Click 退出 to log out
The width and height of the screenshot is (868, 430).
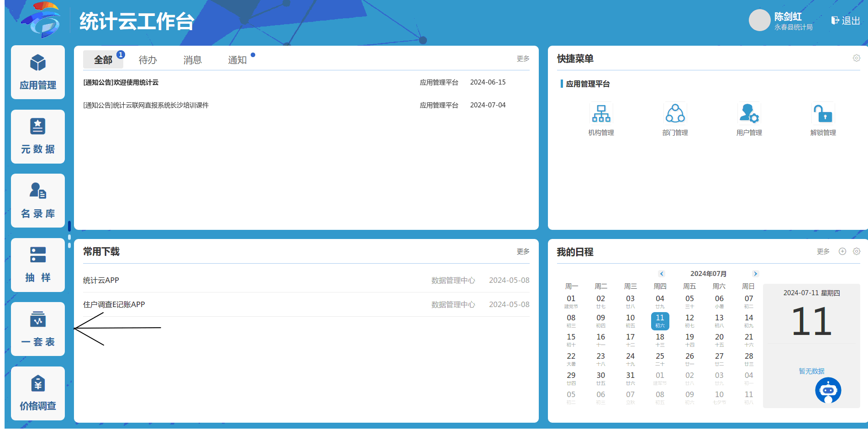coord(846,21)
